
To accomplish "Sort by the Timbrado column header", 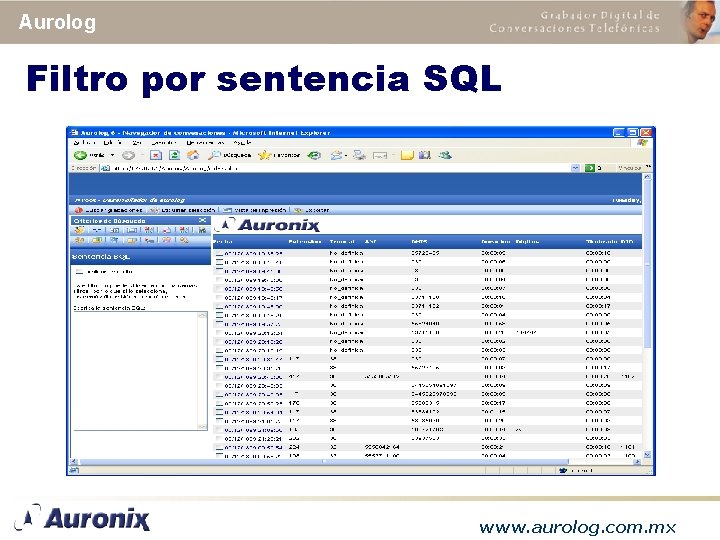I will pyautogui.click(x=602, y=242).
